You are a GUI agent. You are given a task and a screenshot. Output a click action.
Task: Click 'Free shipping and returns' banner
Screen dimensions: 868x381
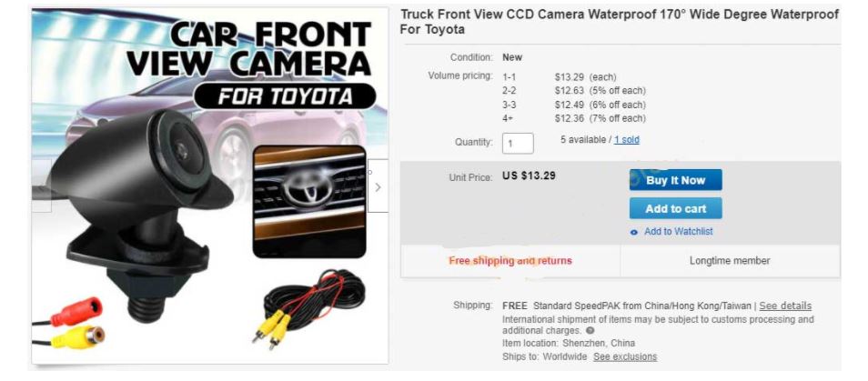(510, 260)
